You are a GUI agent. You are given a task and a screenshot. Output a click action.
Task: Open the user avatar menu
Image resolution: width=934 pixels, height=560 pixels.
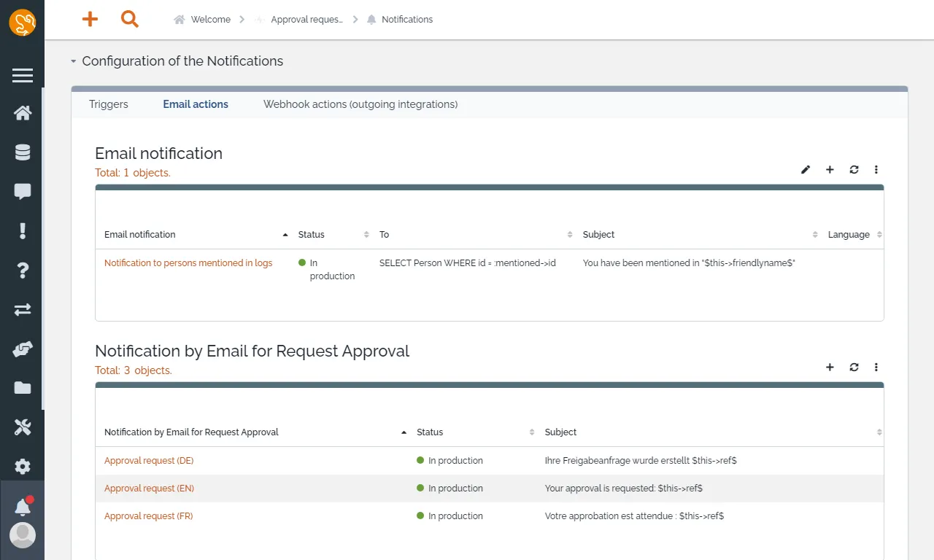(x=23, y=535)
